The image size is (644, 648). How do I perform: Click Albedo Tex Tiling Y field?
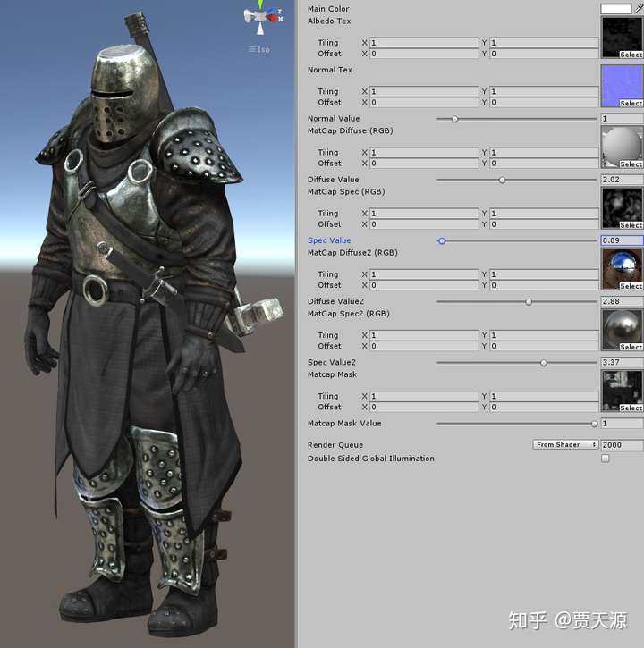545,43
